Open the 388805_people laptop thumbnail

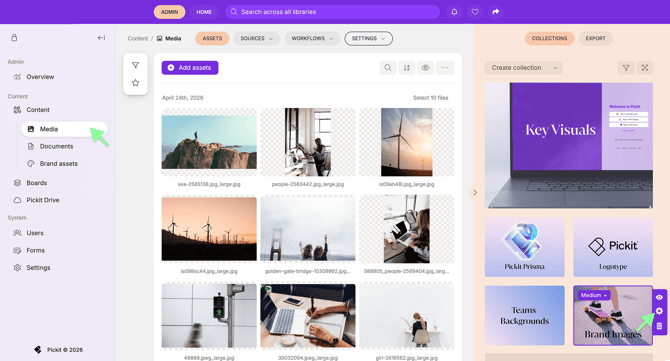[x=406, y=229]
